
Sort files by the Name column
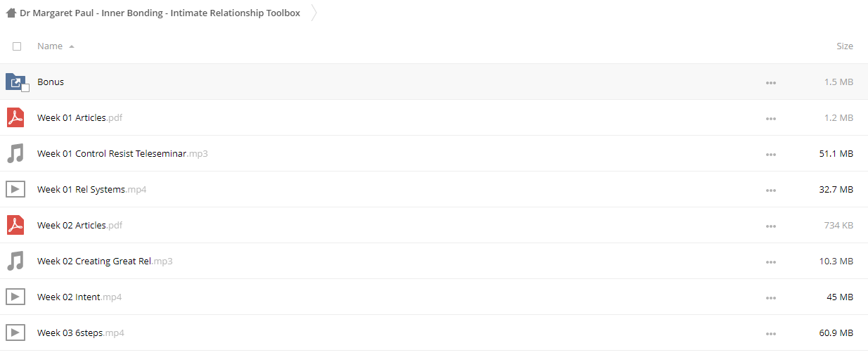(x=50, y=46)
